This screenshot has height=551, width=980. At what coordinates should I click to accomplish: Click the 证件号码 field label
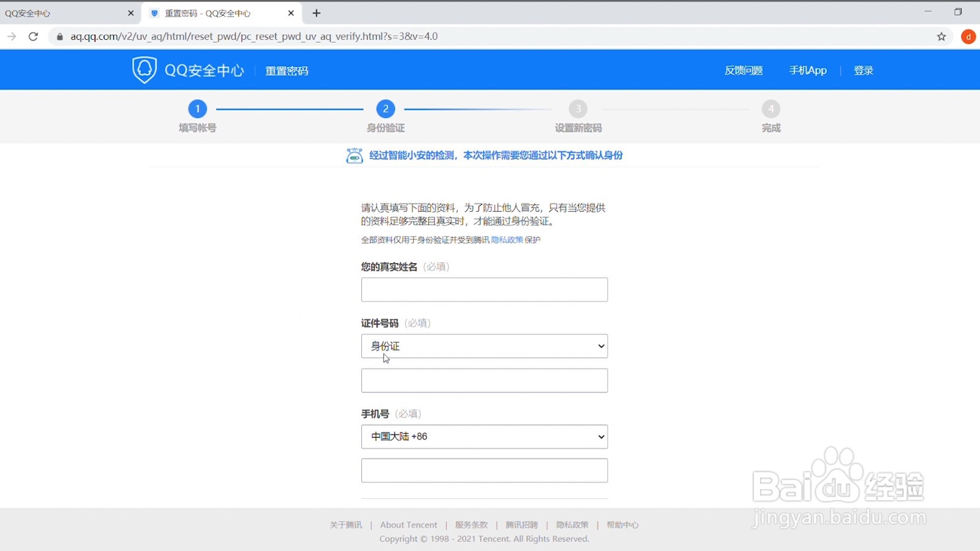[380, 323]
